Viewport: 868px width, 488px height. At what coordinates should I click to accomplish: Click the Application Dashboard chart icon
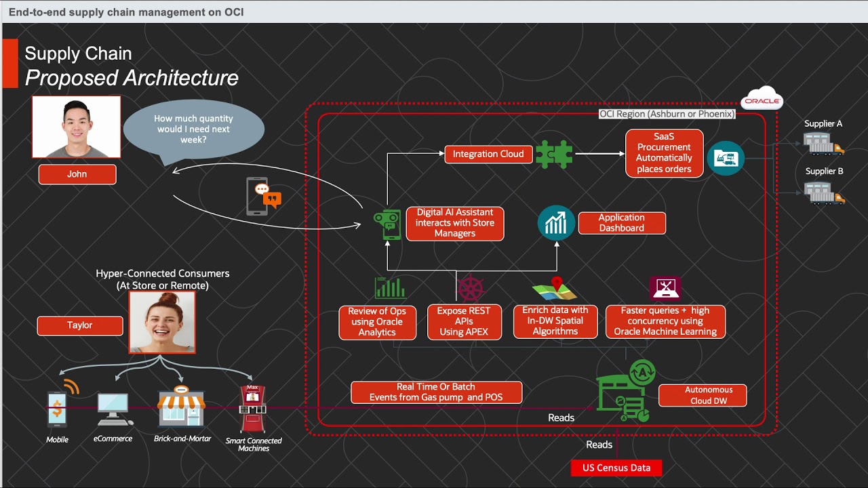556,222
